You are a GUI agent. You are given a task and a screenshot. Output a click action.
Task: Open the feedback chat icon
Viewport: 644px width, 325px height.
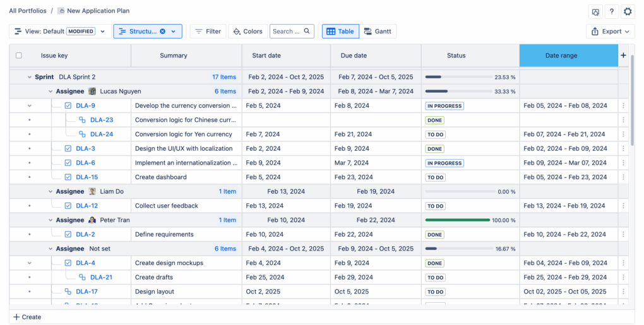[x=595, y=11]
